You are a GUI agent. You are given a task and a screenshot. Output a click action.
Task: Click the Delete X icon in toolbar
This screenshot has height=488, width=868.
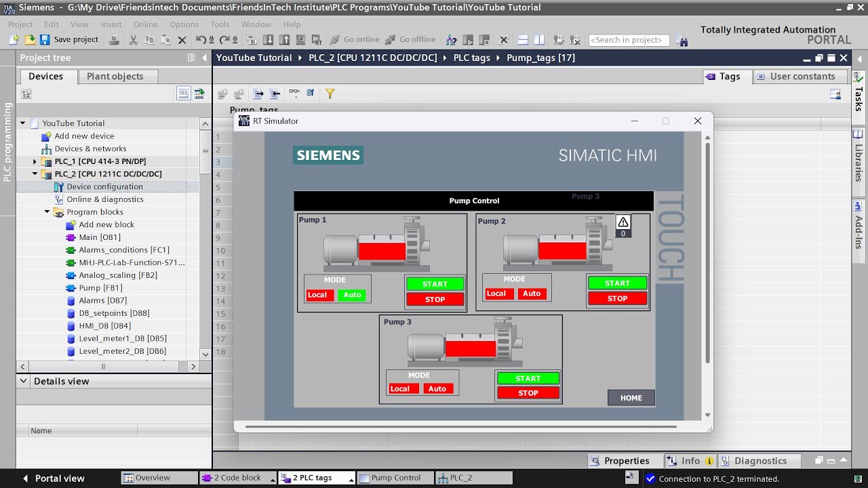coord(182,40)
